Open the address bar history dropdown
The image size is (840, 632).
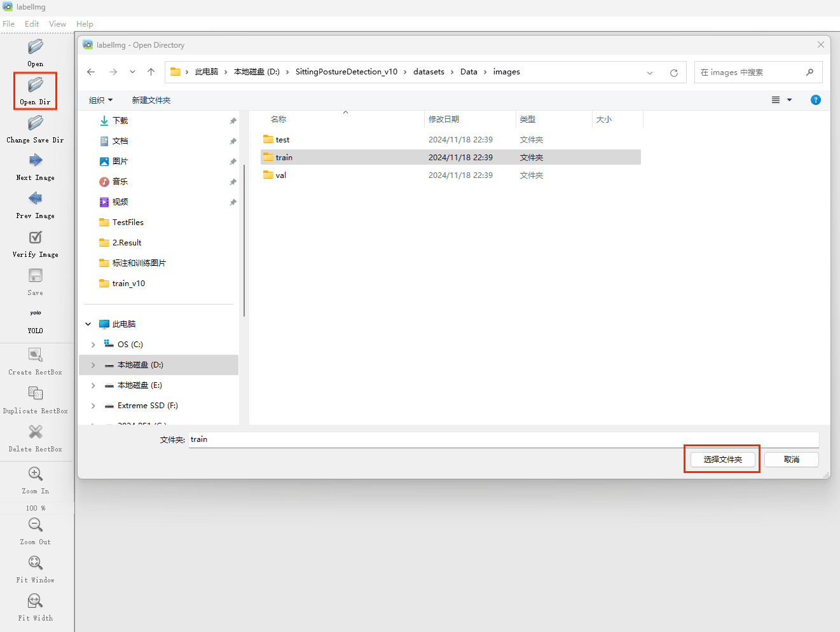[649, 72]
